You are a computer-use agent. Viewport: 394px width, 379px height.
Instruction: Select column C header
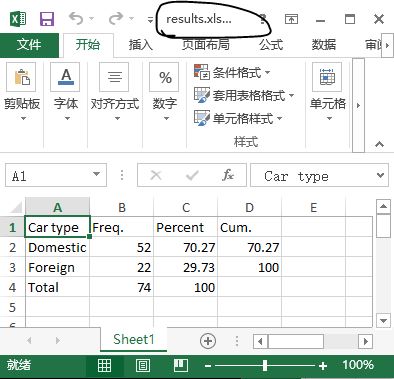click(186, 207)
